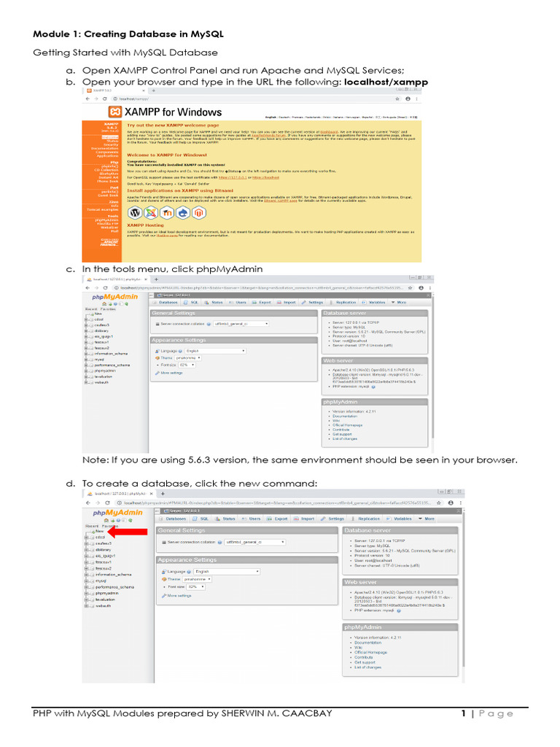This screenshot has height=747, width=560.
Task: Select 'phpmyadmin' database in step d tree
Action: [107, 594]
